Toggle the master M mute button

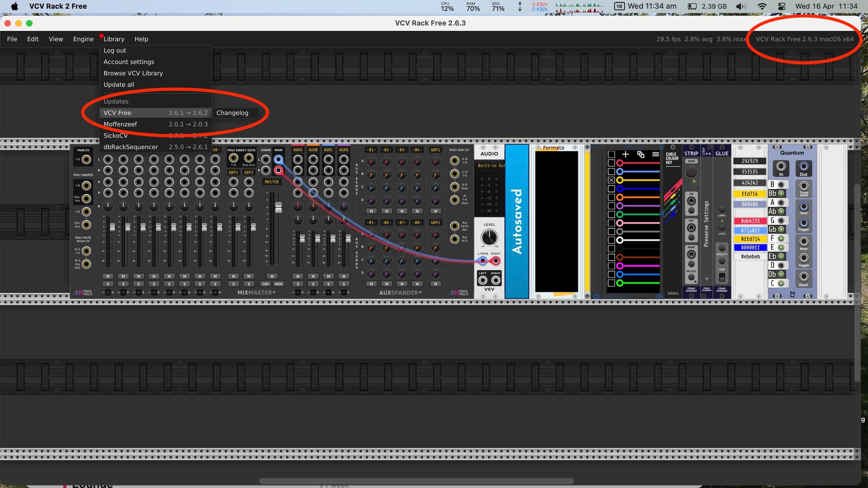coord(272,277)
